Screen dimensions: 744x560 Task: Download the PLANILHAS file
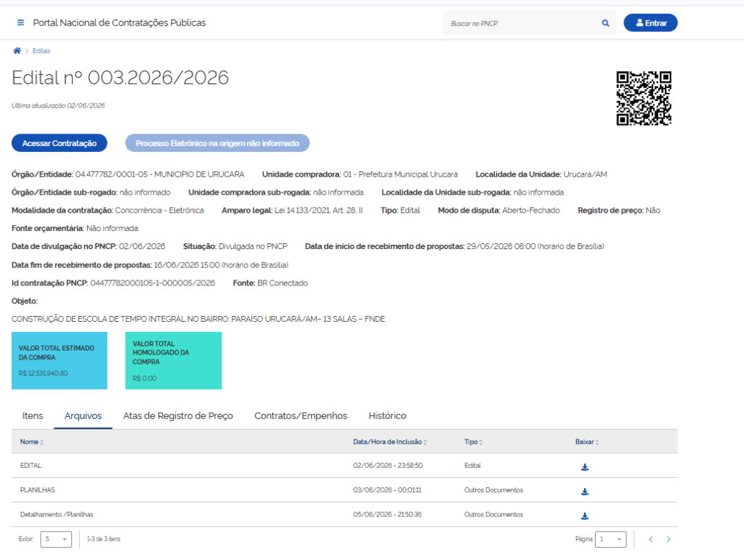pos(585,492)
